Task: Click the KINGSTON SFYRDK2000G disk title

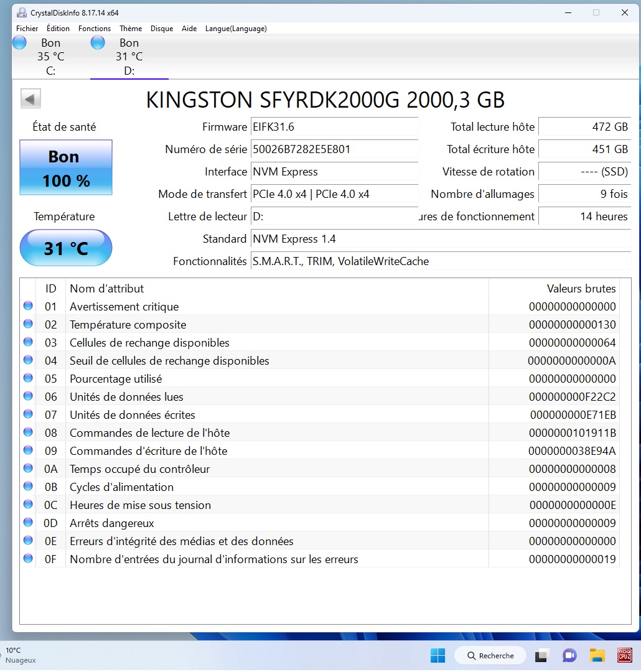Action: click(x=325, y=100)
